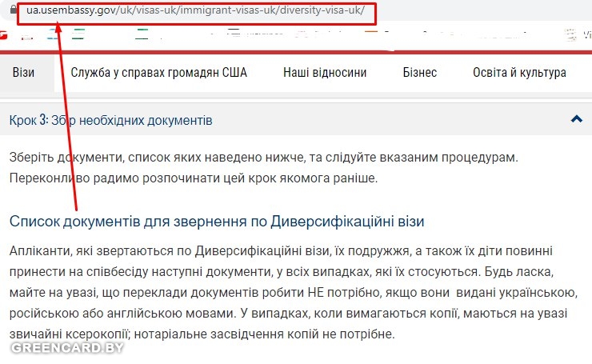Click the Крок 3: Збір необхідних документів header

pyautogui.click(x=110, y=120)
